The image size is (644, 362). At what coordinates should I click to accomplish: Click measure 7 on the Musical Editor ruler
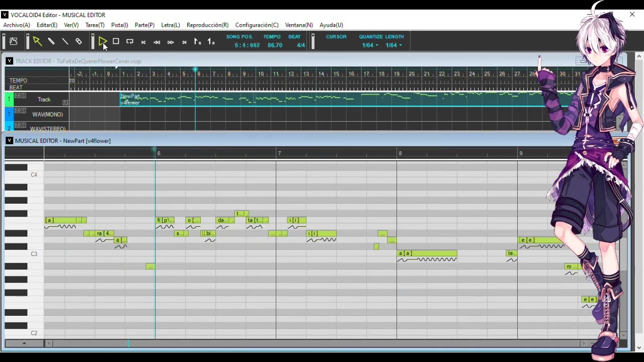point(279,153)
